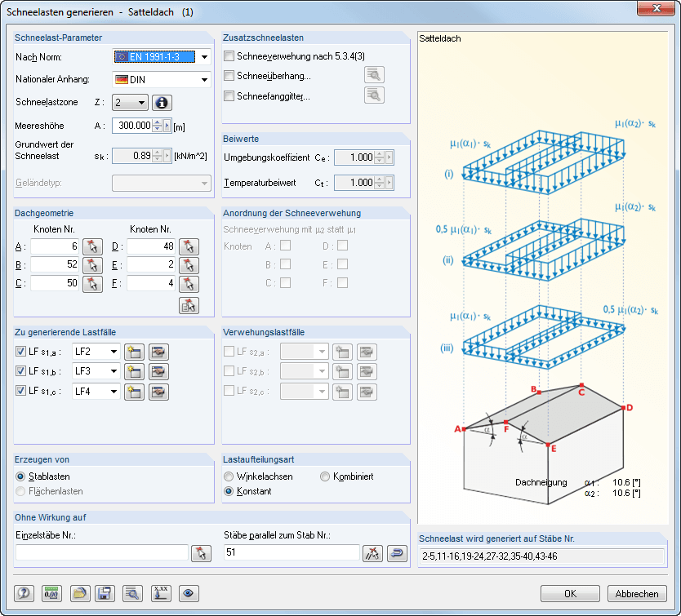
Task: Enable Schneeverwehung nach 5.3.4(3) checkbox
Action: (x=229, y=56)
